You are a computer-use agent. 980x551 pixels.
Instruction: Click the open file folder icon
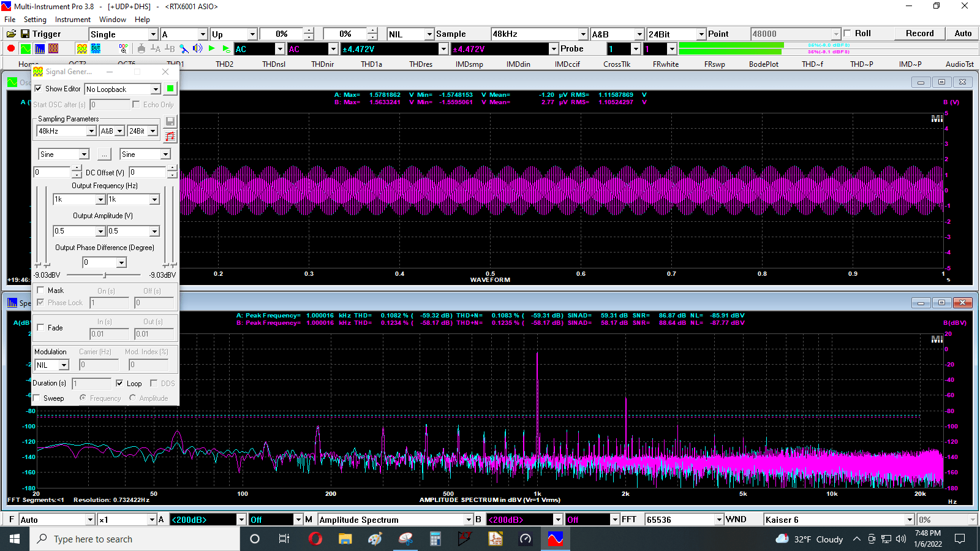pyautogui.click(x=11, y=34)
